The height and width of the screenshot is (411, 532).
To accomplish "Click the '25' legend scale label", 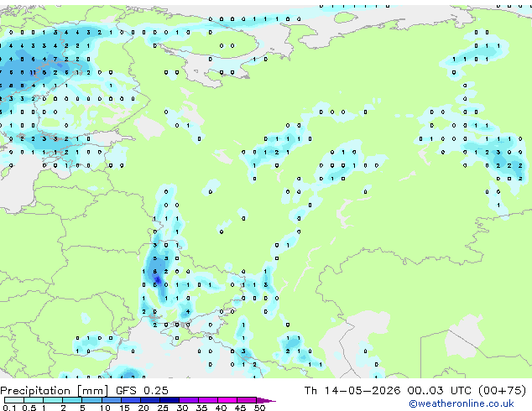I will (x=163, y=408).
